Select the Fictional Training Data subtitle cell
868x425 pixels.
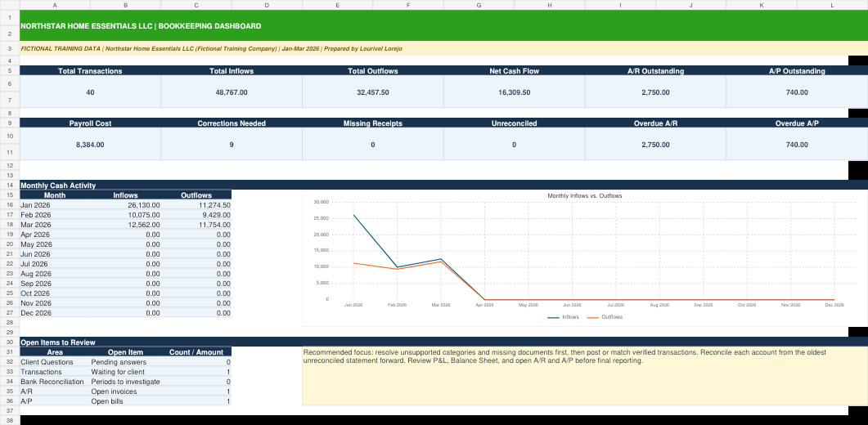point(443,49)
